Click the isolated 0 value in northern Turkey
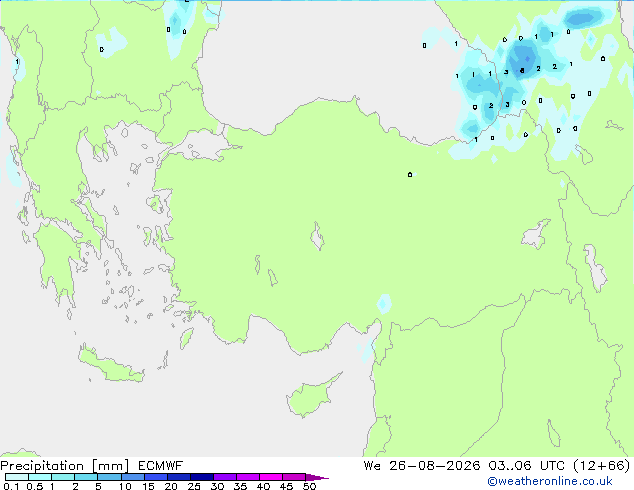This screenshot has height=490, width=634. [x=410, y=175]
